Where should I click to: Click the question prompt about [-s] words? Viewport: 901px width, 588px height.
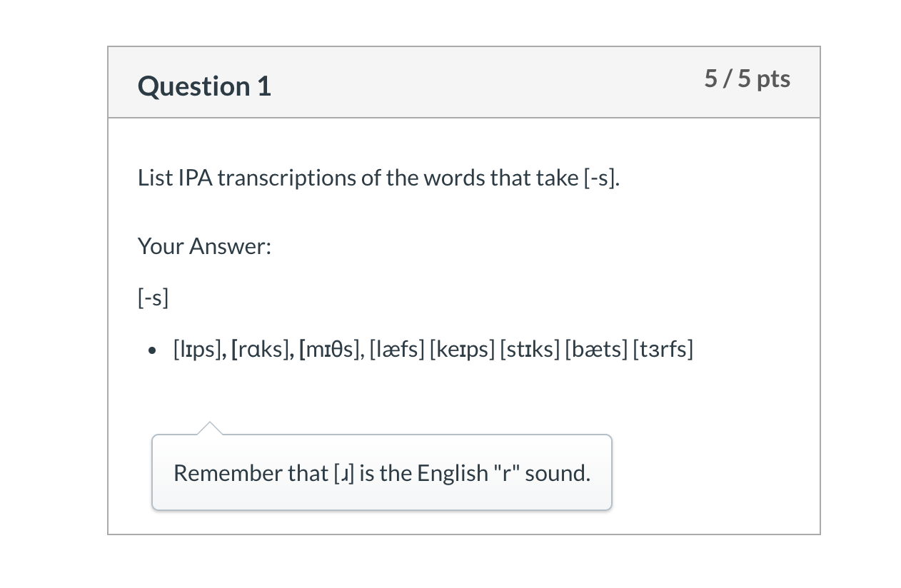coord(379,178)
